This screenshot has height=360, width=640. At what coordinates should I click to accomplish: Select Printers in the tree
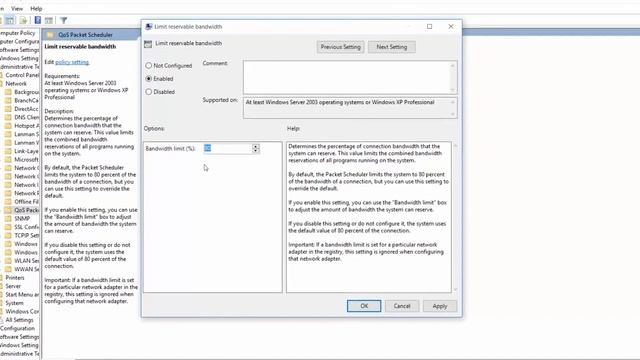(x=15, y=278)
